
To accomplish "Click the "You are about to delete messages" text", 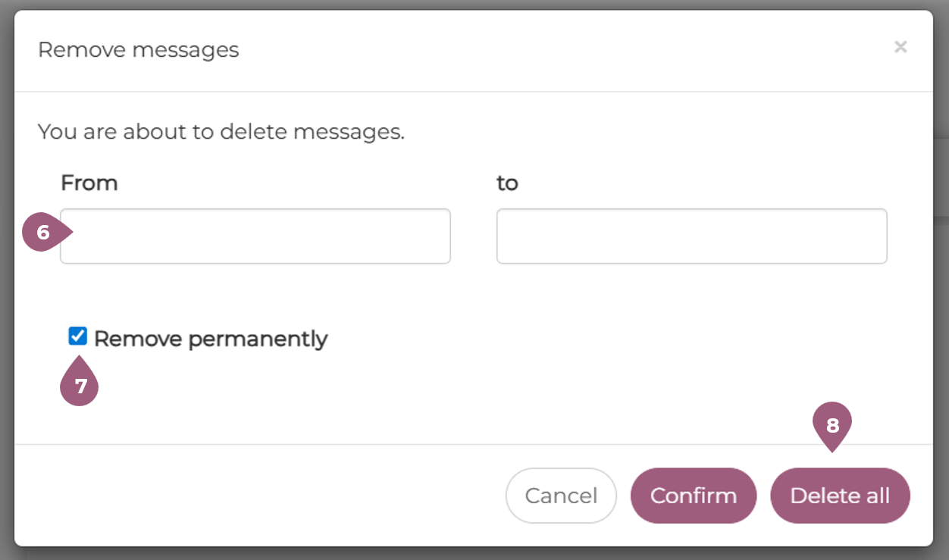I will [x=221, y=132].
